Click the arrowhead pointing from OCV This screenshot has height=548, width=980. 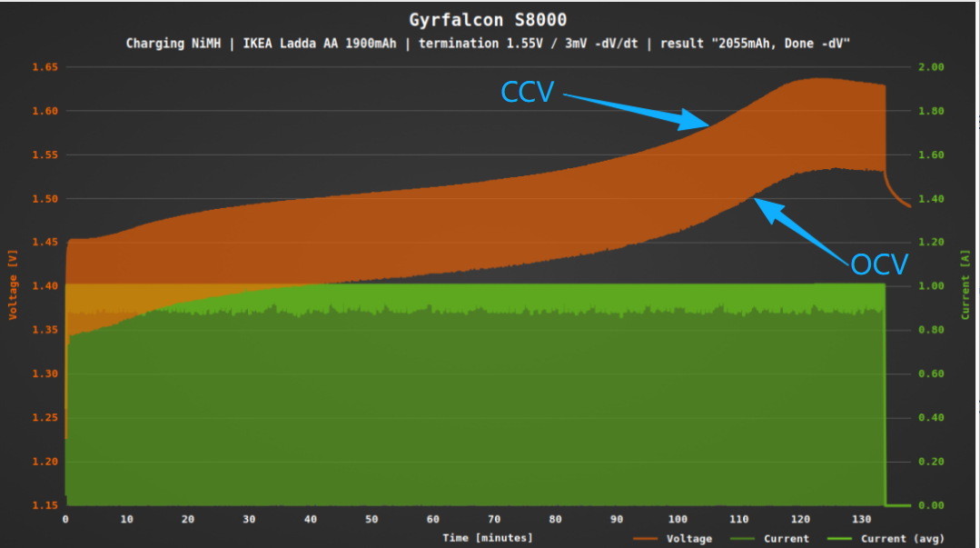(763, 206)
